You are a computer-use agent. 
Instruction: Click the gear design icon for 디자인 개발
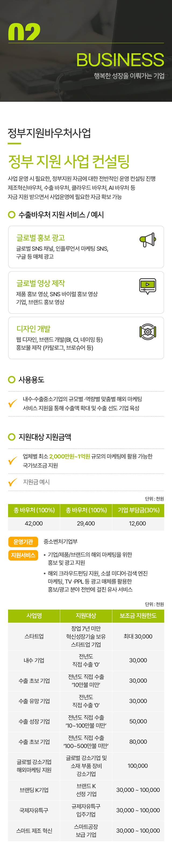pyautogui.click(x=148, y=332)
